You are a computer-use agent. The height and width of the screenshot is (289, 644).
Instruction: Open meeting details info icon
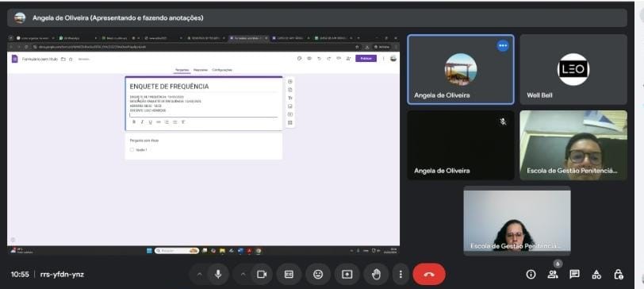click(x=531, y=275)
